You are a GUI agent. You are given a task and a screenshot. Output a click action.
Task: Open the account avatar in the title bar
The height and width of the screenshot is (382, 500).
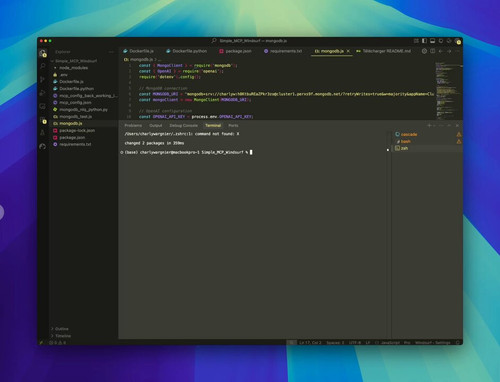[x=458, y=41]
